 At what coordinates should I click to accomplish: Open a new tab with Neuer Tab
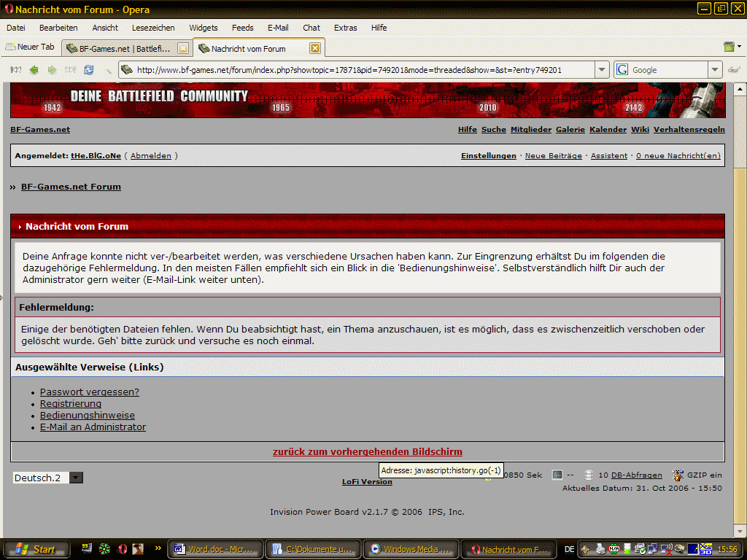[x=30, y=47]
